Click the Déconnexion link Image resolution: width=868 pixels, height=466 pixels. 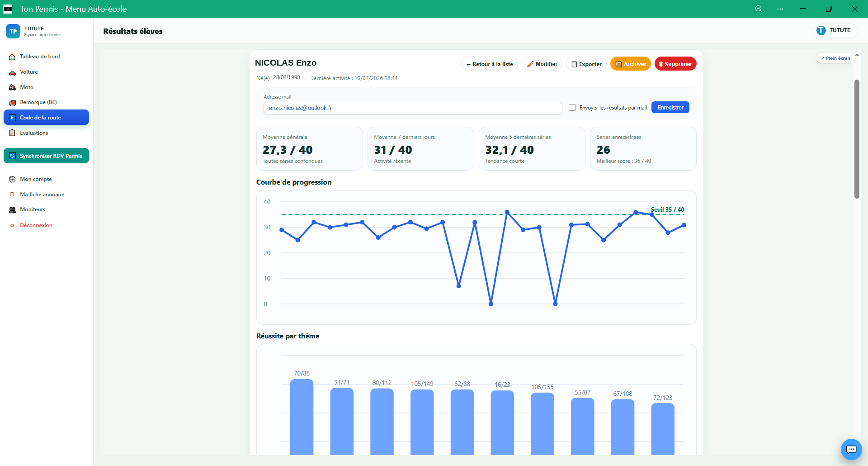point(36,225)
